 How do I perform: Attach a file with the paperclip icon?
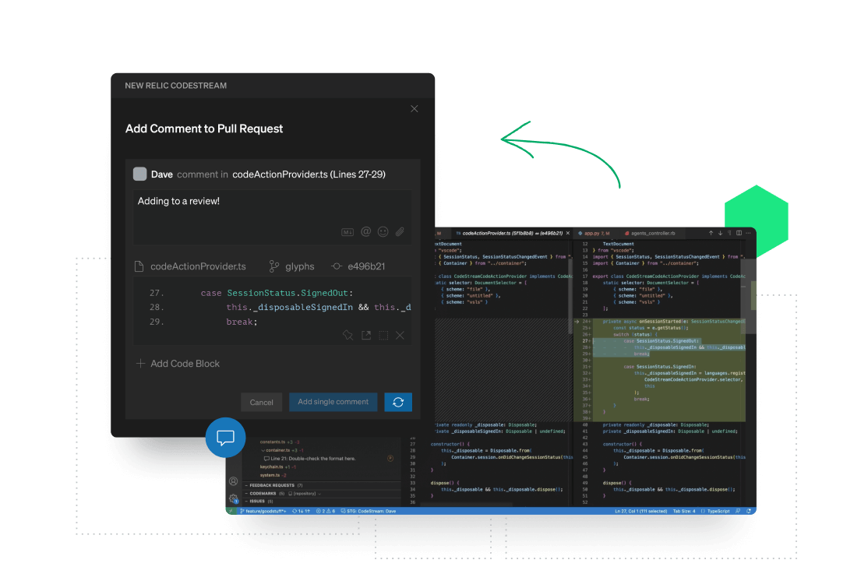point(399,231)
